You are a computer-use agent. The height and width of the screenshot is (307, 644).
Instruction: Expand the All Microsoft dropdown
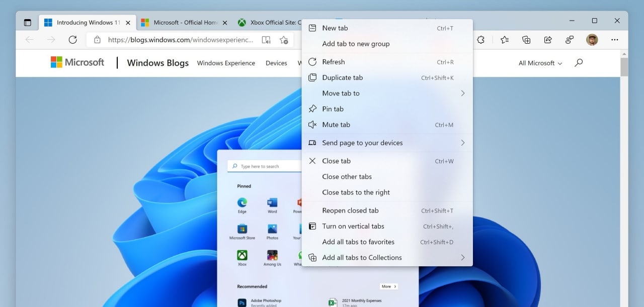coord(540,63)
